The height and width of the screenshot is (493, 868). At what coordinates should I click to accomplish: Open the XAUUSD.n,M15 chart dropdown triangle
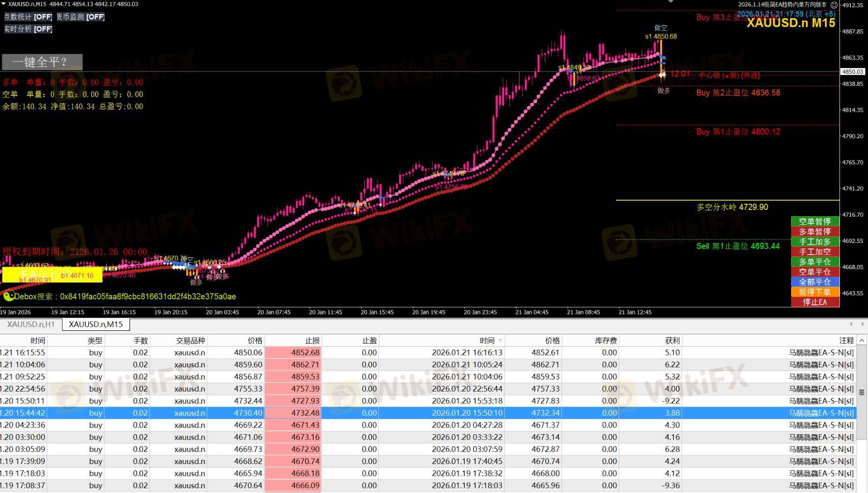(x=4, y=4)
